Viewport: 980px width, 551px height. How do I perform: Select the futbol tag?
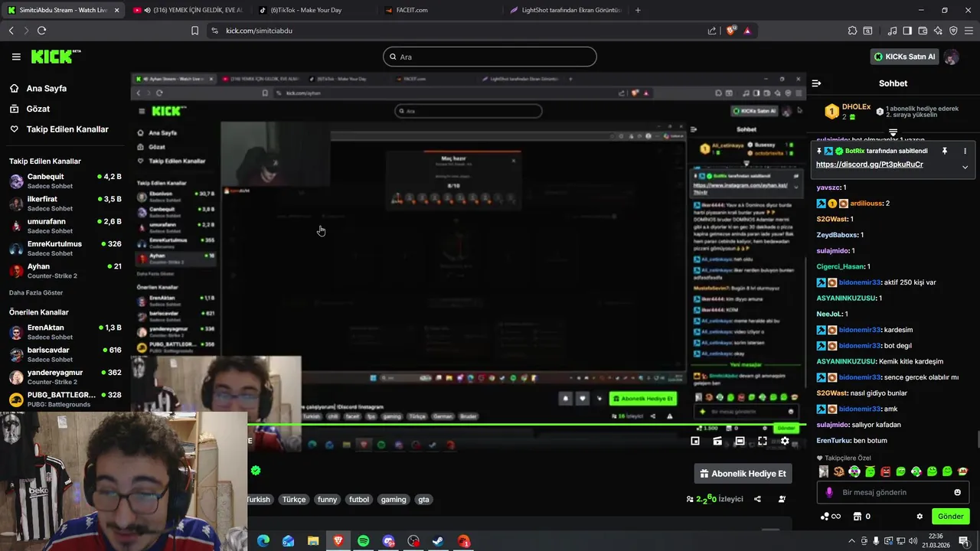point(359,499)
